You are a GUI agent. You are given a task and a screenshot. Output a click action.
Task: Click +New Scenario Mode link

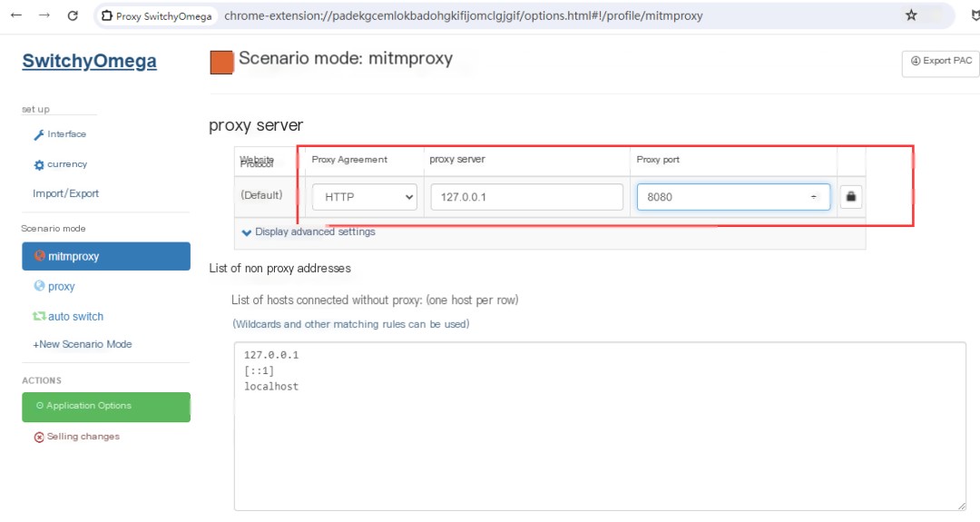coord(82,344)
